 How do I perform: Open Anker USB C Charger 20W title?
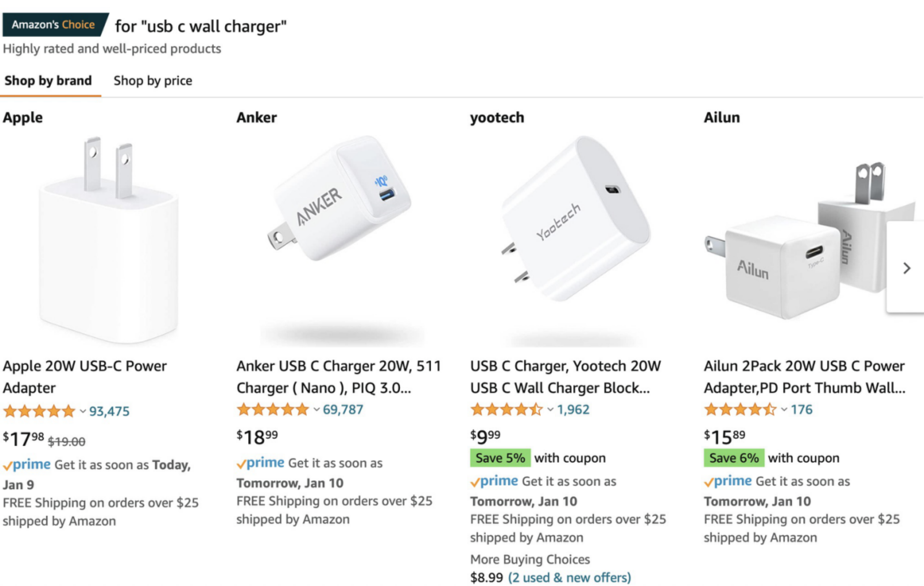click(338, 376)
